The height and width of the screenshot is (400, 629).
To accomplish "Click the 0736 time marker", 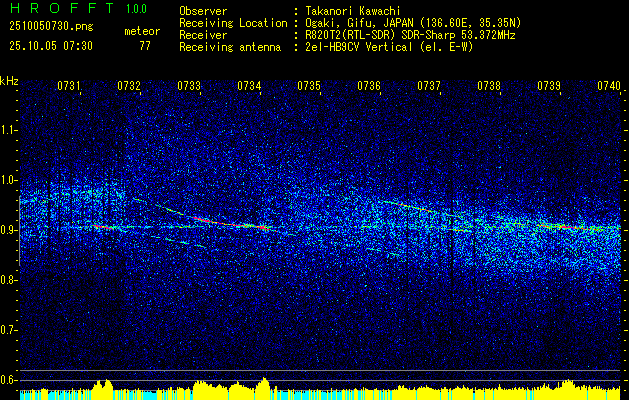I will pos(369,86).
